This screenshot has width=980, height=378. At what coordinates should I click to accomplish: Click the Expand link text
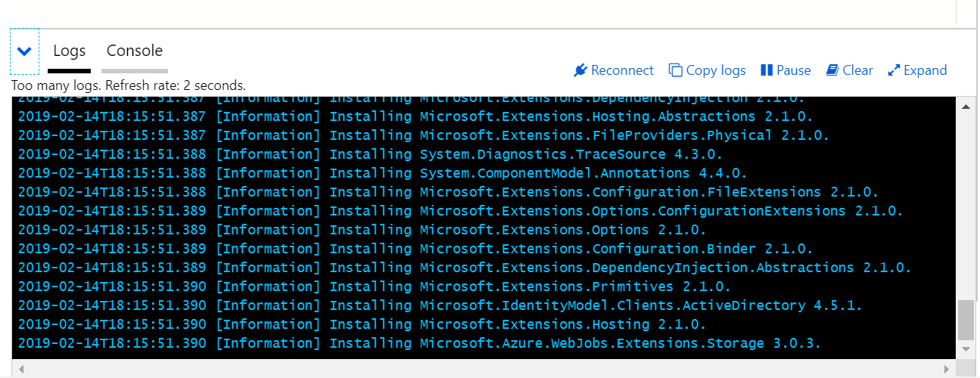tap(926, 70)
